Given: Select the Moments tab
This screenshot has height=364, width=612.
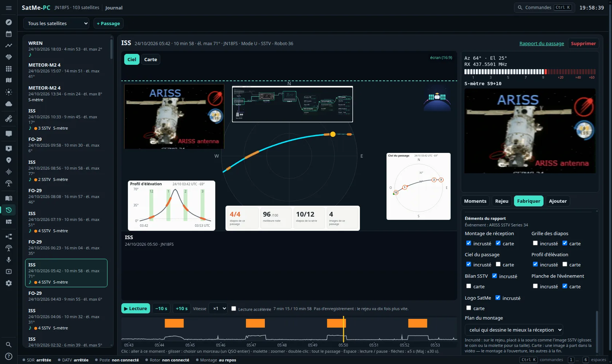Looking at the screenshot, I should [x=475, y=201].
